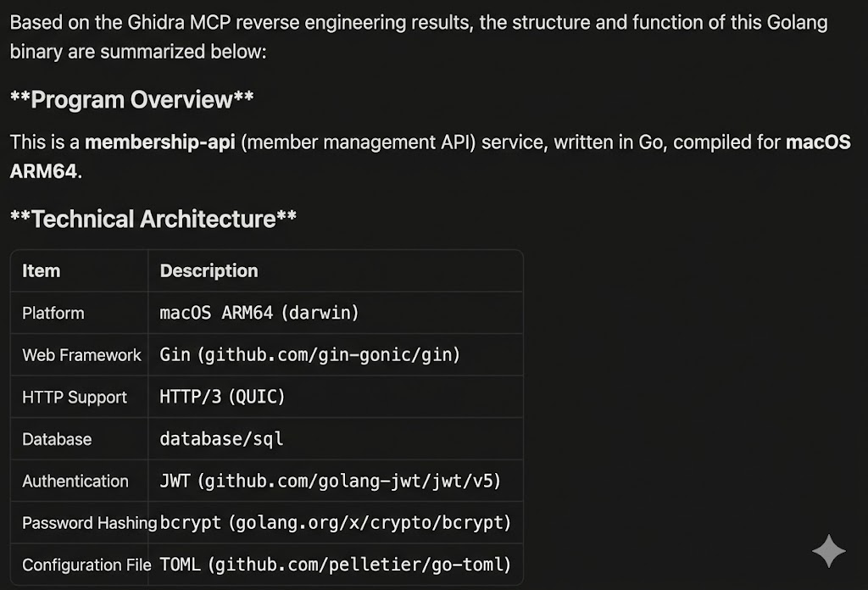Click the Program Overview heading

point(131,100)
